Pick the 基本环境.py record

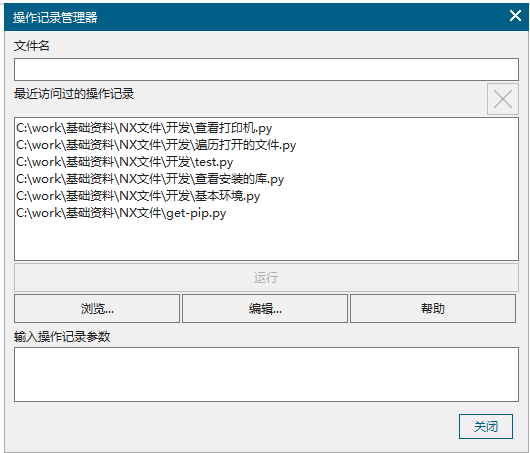pos(138,196)
